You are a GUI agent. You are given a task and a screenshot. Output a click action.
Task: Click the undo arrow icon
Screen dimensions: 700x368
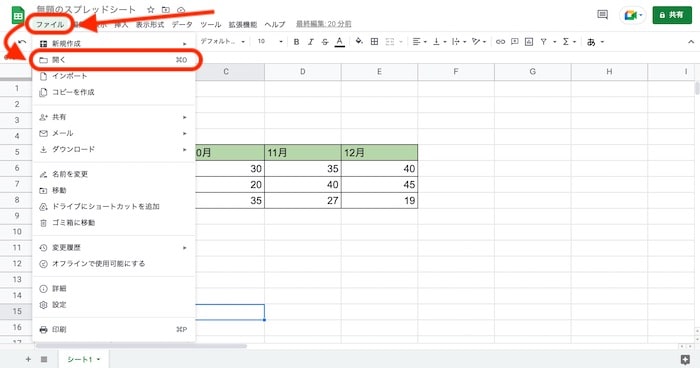pyautogui.click(x=22, y=42)
